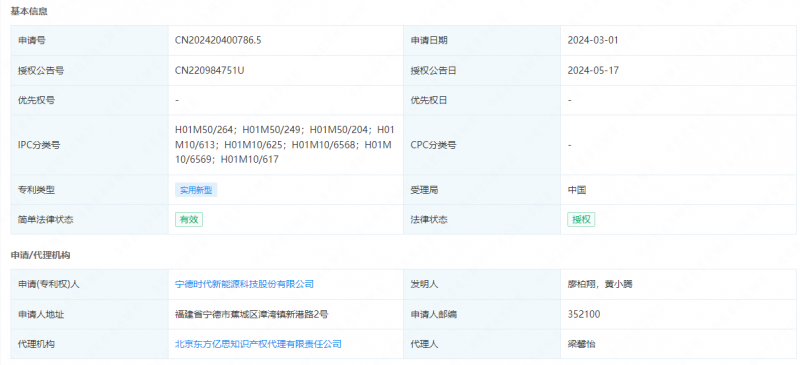The height and width of the screenshot is (365, 800).
Task: Click application date 2024-03-01
Action: [593, 40]
